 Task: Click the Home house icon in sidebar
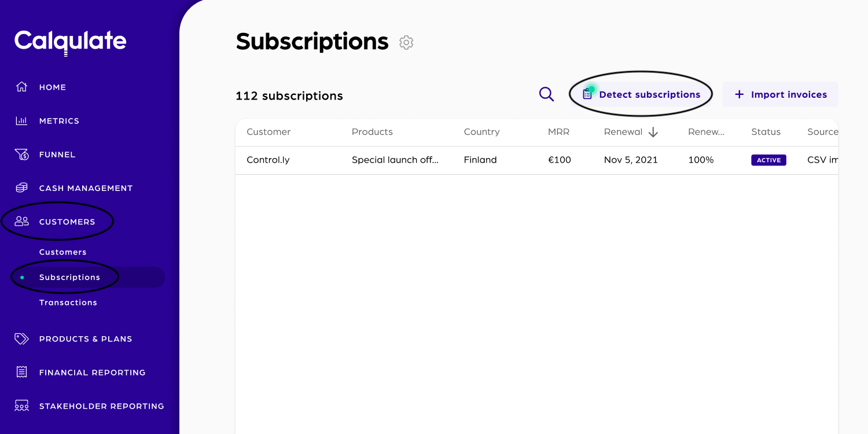coord(21,87)
